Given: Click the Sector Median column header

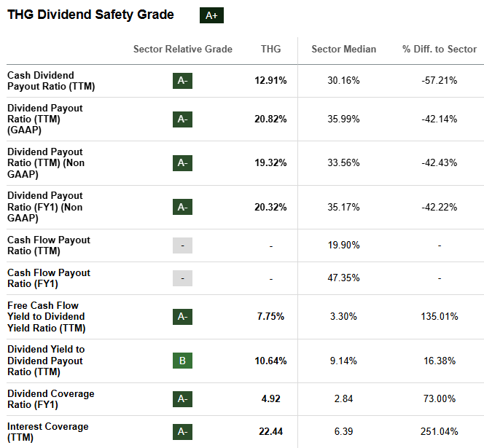Looking at the screenshot, I should (x=343, y=49).
